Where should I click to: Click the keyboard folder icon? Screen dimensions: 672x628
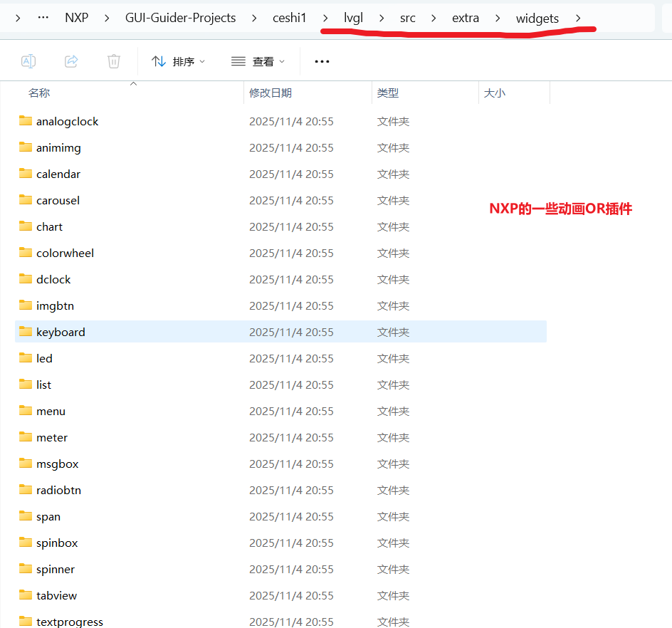[x=26, y=332]
